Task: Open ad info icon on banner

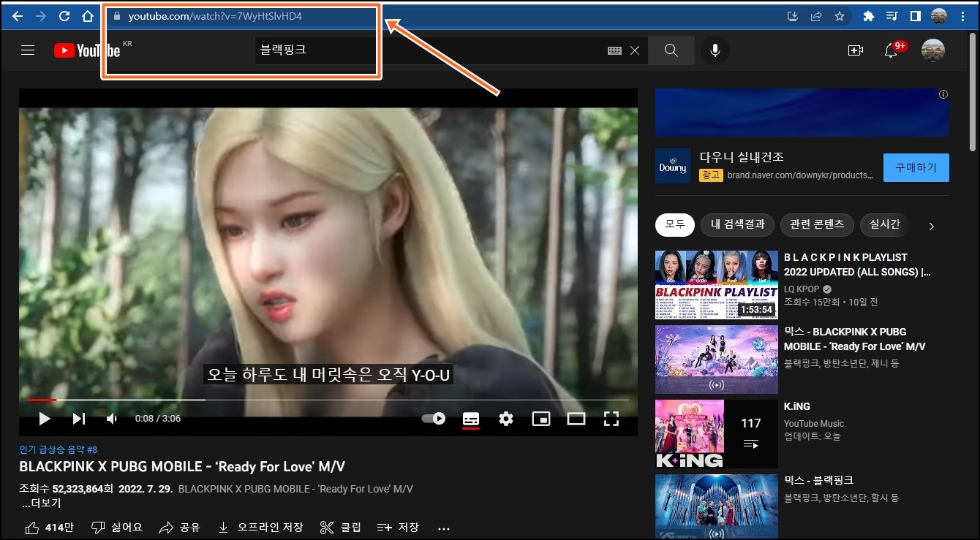Action: pyautogui.click(x=943, y=94)
